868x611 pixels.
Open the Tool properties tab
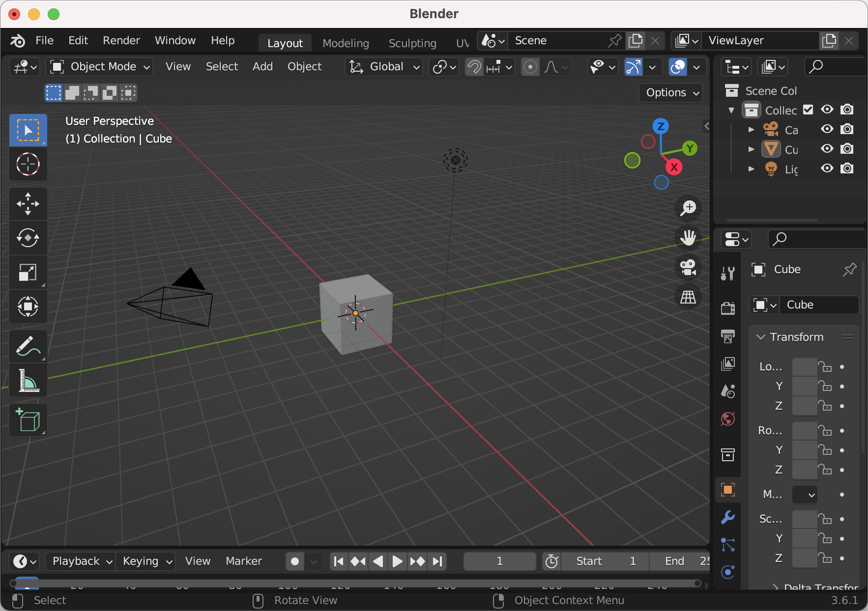pyautogui.click(x=727, y=273)
